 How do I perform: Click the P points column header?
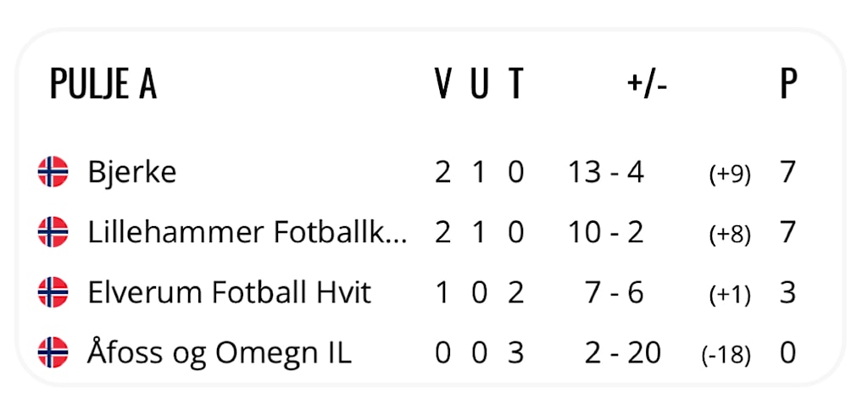click(x=788, y=84)
